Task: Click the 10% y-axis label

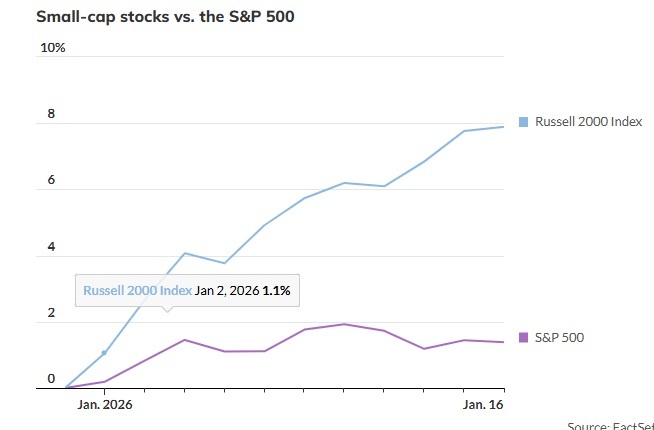Action: (x=52, y=48)
